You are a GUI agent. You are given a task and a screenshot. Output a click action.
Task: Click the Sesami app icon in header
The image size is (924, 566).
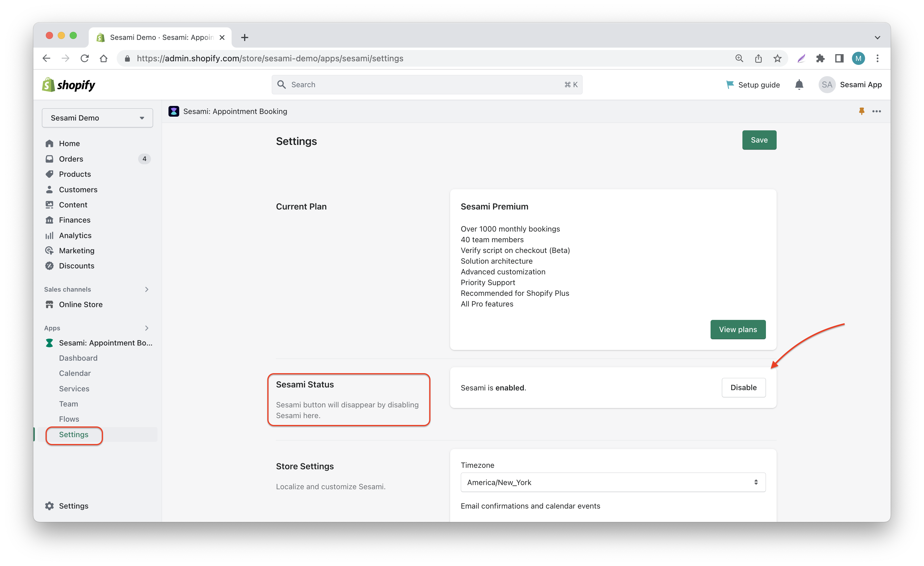tap(174, 111)
